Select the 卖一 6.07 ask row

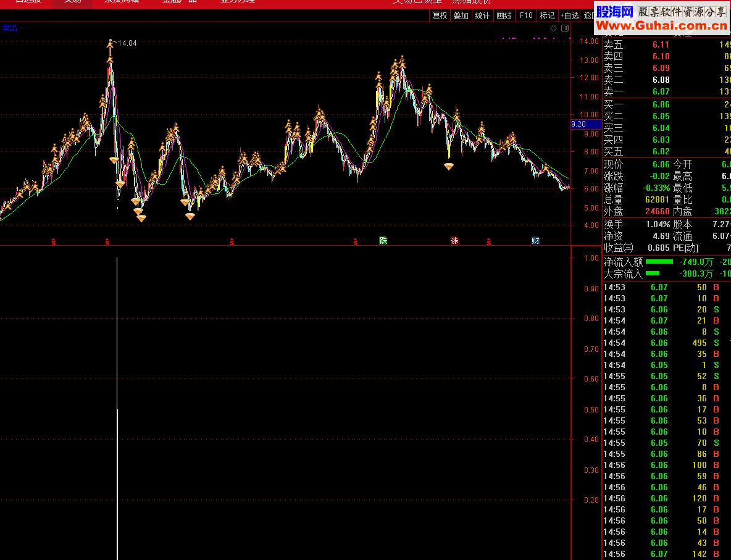pos(667,91)
